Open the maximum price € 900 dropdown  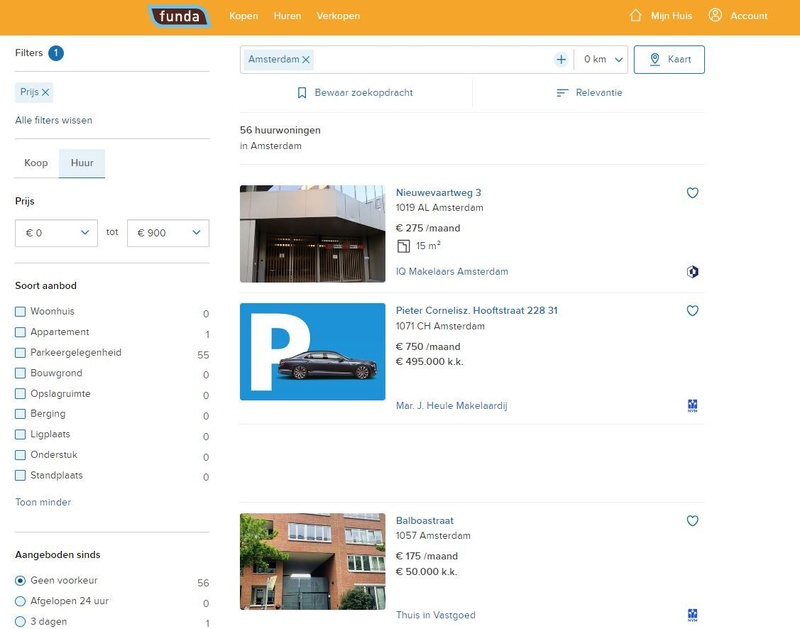tap(168, 233)
